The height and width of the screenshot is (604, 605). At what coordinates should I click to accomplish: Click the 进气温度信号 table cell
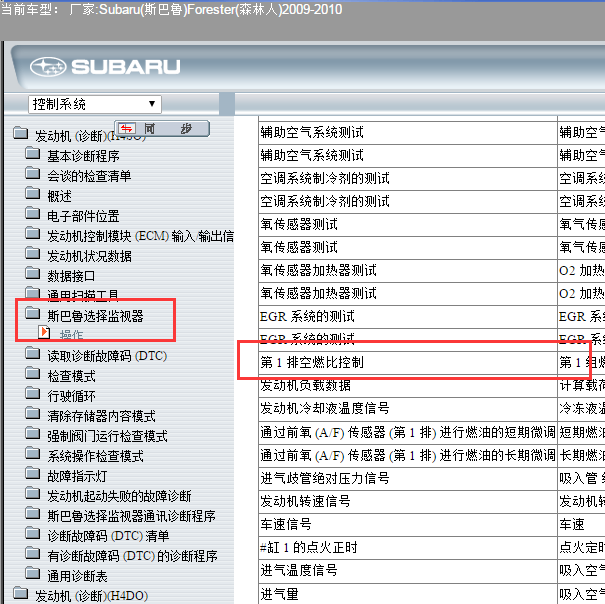pos(408,571)
